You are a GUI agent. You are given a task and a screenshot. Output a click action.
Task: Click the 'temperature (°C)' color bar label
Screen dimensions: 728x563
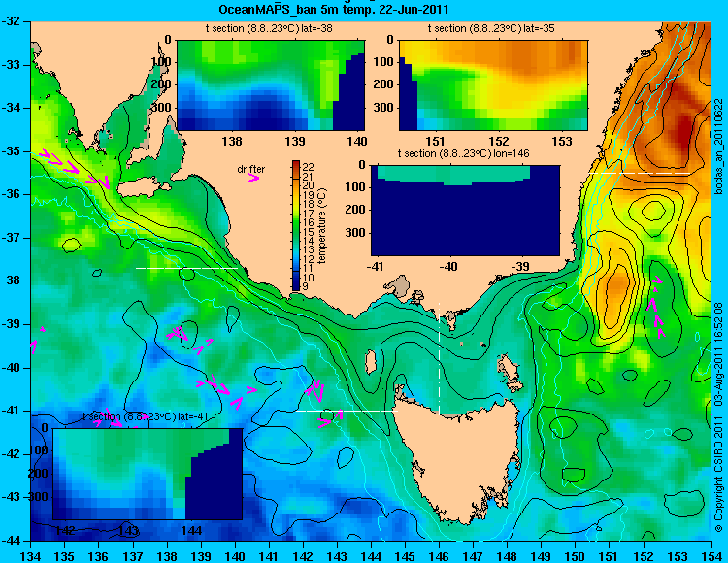tap(322, 226)
